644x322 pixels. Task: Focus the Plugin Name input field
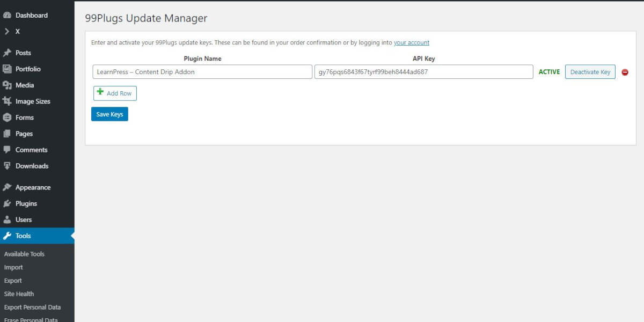coord(202,72)
